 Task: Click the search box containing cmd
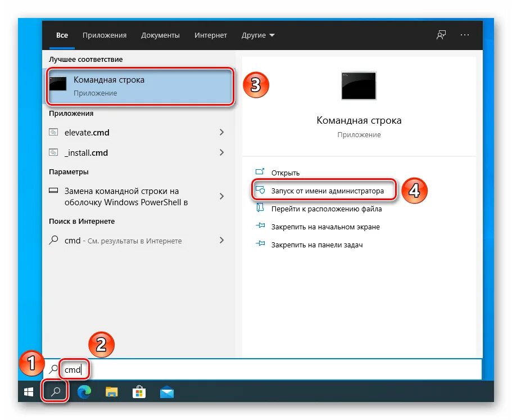pos(262,369)
